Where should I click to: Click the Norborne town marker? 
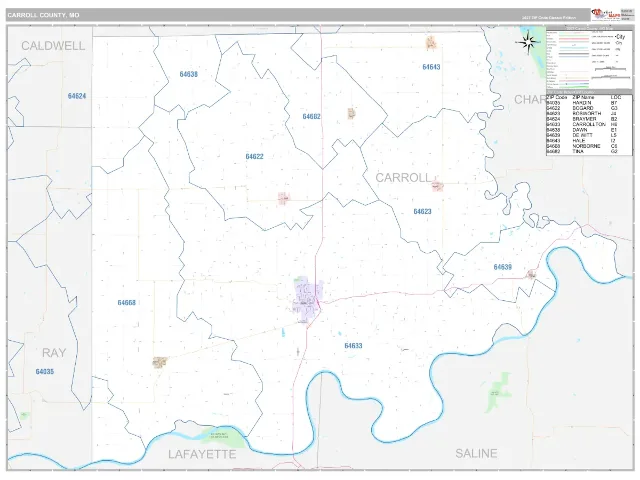(x=160, y=362)
